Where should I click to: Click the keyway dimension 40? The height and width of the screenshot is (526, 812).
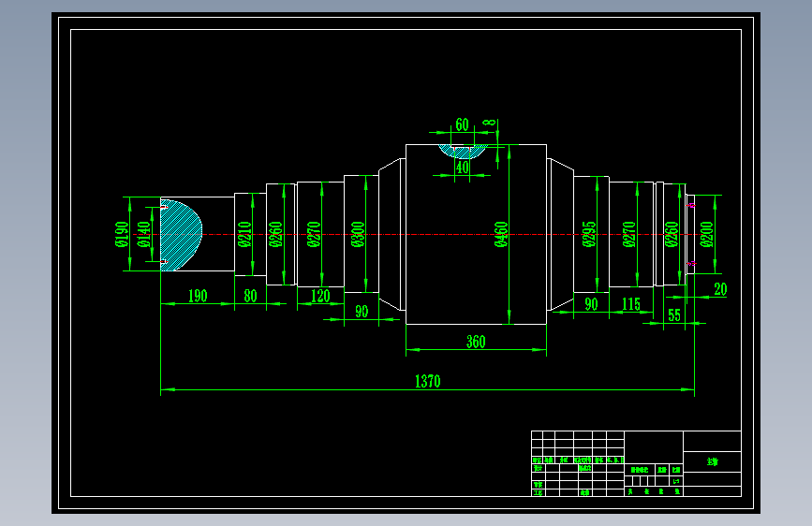tap(462, 168)
